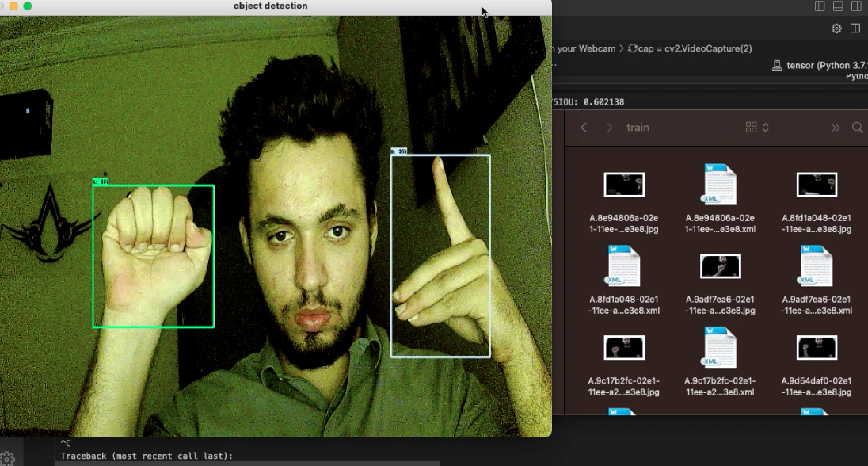
Task: Select the A.9c17b2fc xml file icon
Action: (x=720, y=347)
